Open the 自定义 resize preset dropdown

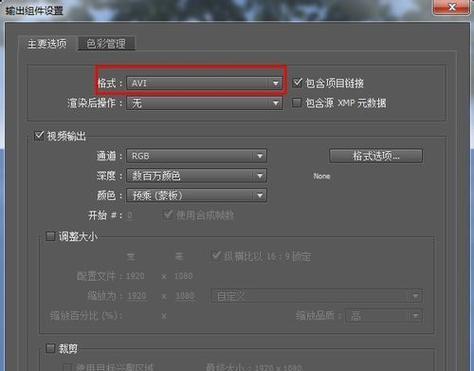tap(317, 296)
